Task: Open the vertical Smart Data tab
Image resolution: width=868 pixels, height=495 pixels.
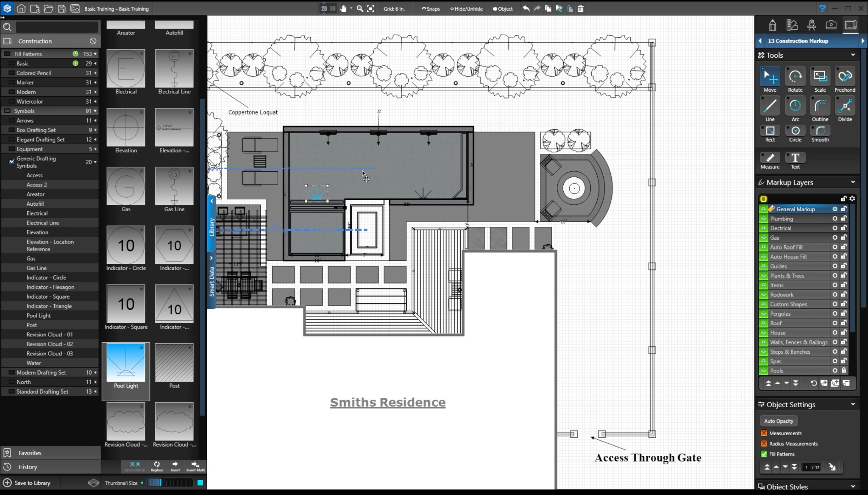Action: tap(211, 280)
